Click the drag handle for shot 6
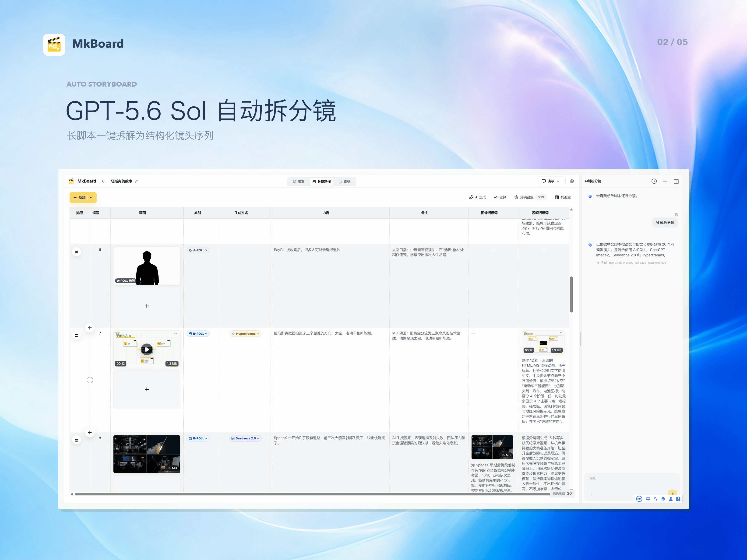Screen dimensions: 747x560 click(77, 252)
